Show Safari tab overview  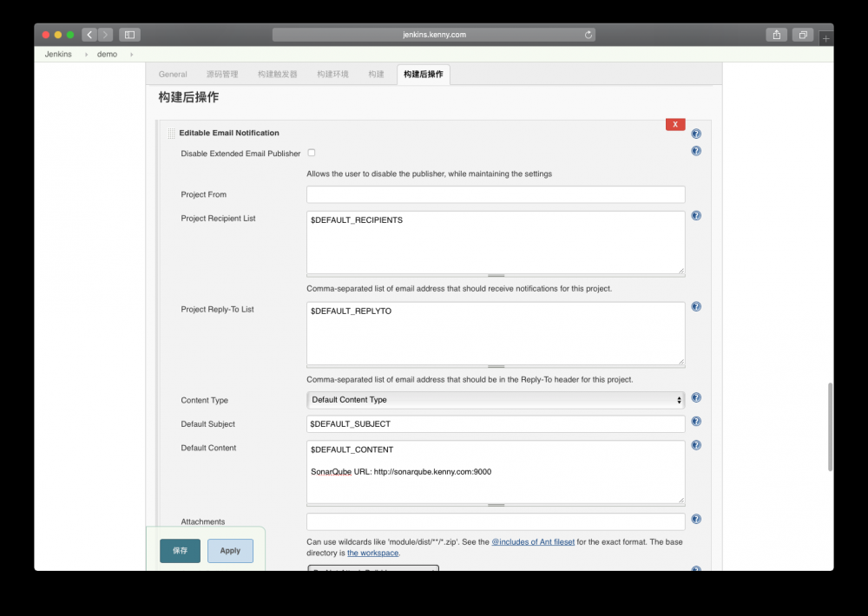pos(801,35)
